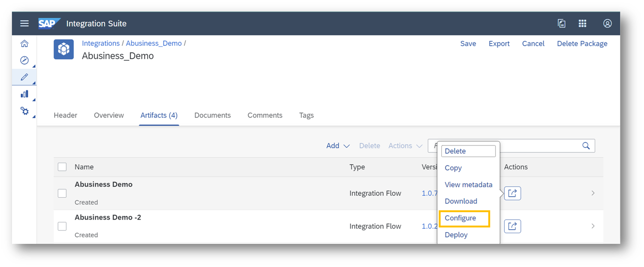The image size is (644, 267).
Task: Select Download from the context menu
Action: point(461,201)
